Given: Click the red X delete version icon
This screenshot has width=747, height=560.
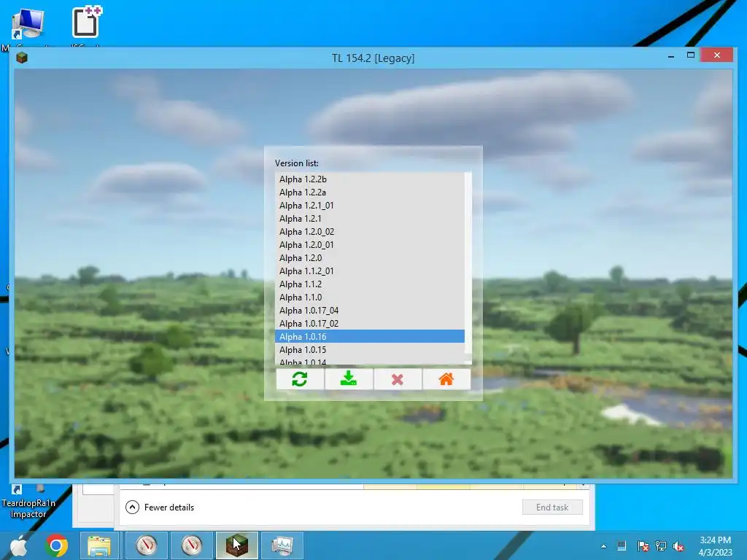Looking at the screenshot, I should click(398, 379).
